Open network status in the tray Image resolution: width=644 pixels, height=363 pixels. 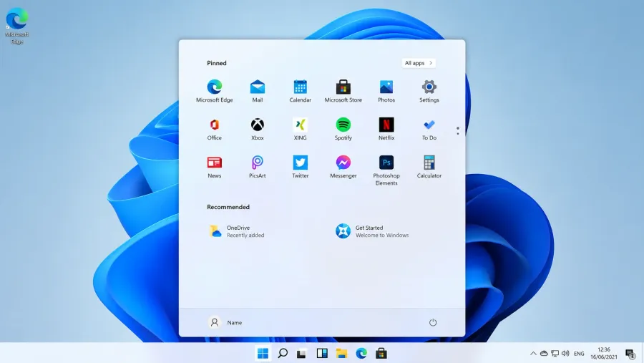click(x=555, y=353)
